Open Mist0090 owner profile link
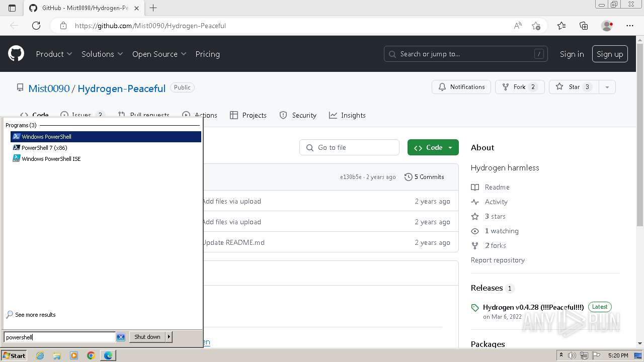Screen dimensions: 644x362 click(49, 88)
